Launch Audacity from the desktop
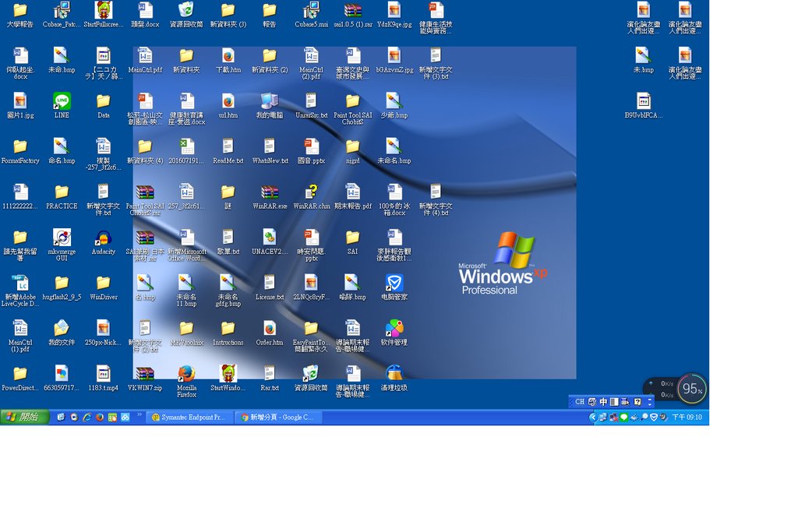The width and height of the screenshot is (798, 532). tap(104, 241)
